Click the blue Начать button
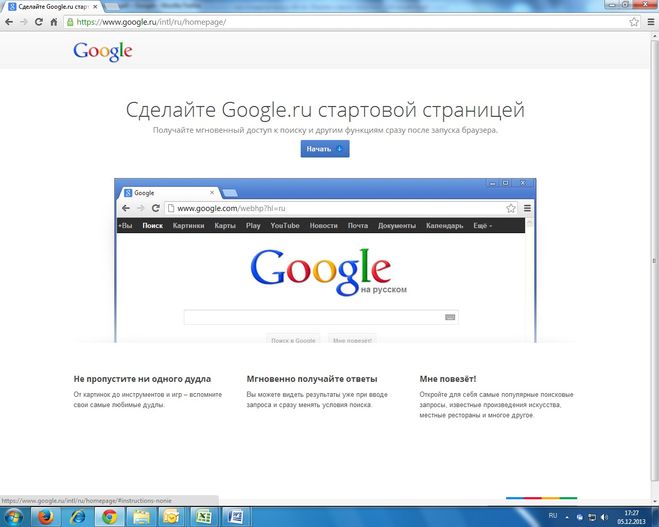The image size is (659, 527). tap(325, 149)
